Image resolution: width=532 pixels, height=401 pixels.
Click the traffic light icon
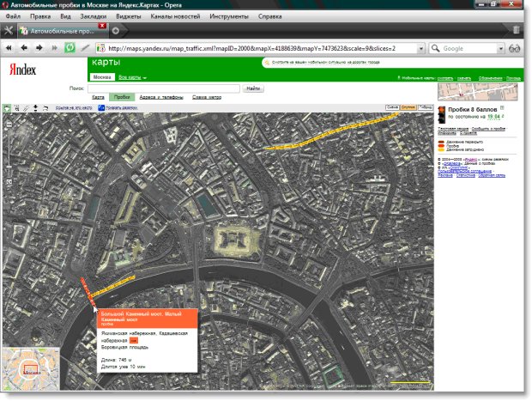point(442,115)
